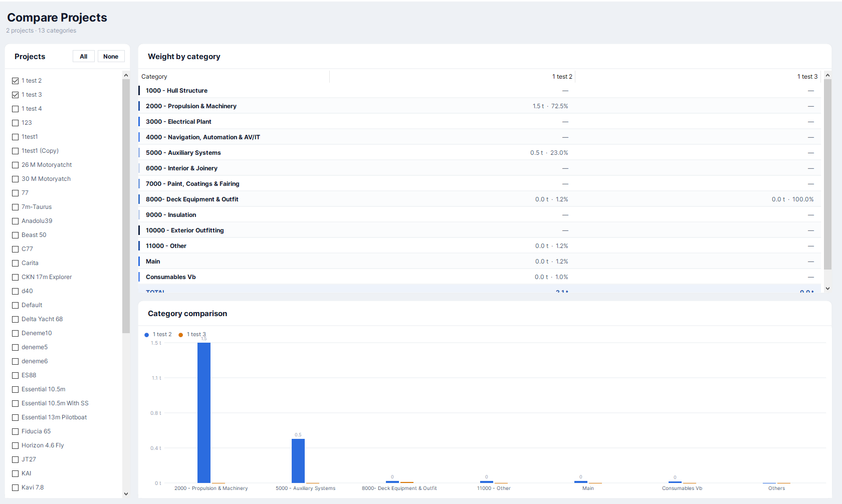Select the Main table row
Screen dimensions: 842x504
(x=480, y=262)
